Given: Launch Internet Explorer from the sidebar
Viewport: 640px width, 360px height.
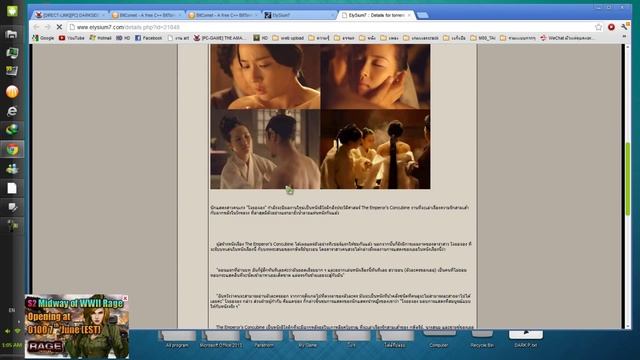Looking at the screenshot, I should click(12, 111).
